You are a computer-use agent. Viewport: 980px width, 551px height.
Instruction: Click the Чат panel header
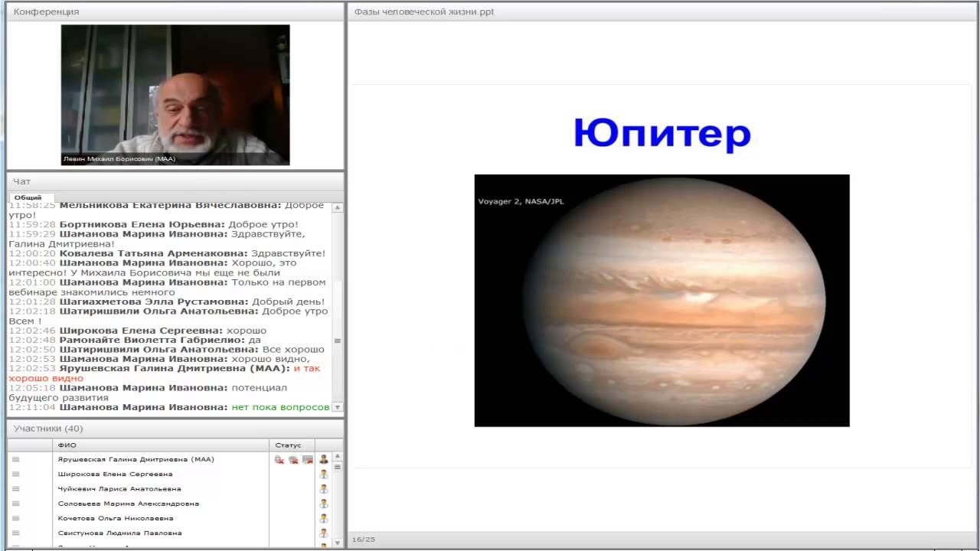coord(175,181)
